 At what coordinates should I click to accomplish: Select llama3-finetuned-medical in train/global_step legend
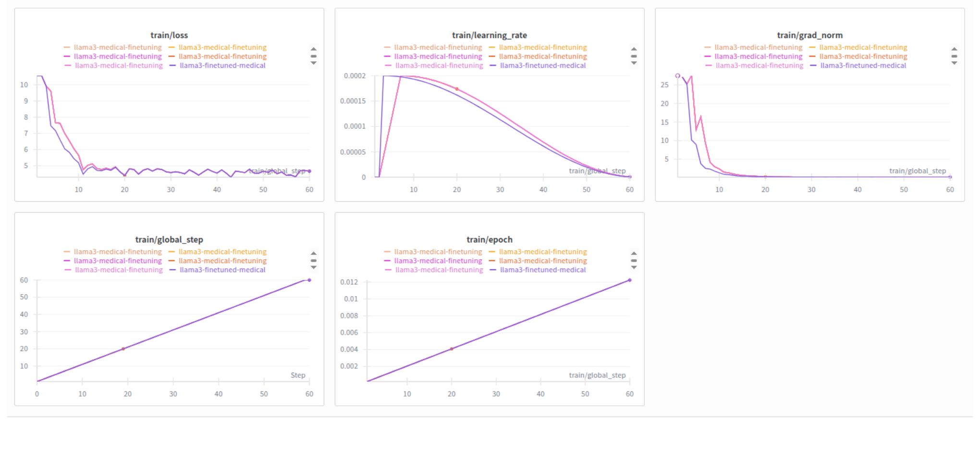coord(222,270)
